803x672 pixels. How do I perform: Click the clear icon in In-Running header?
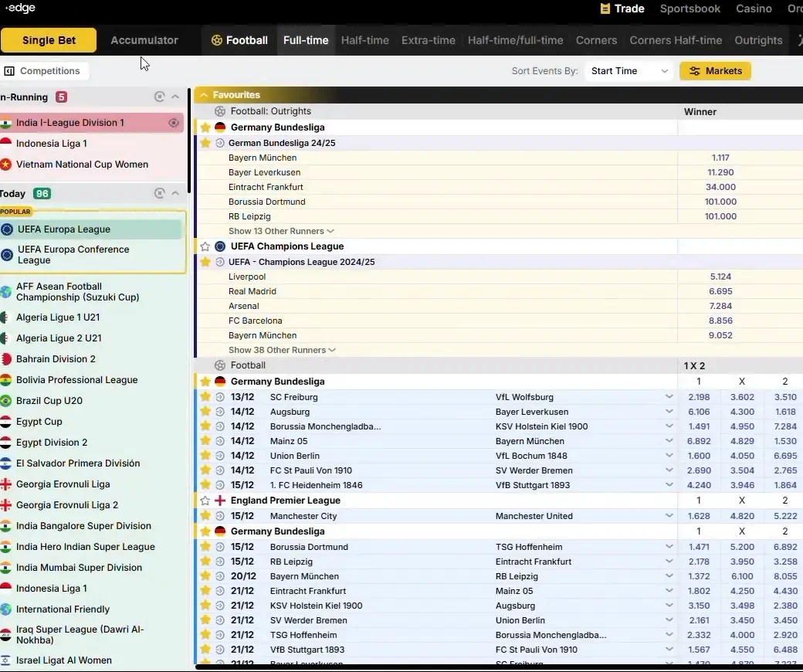pyautogui.click(x=160, y=97)
